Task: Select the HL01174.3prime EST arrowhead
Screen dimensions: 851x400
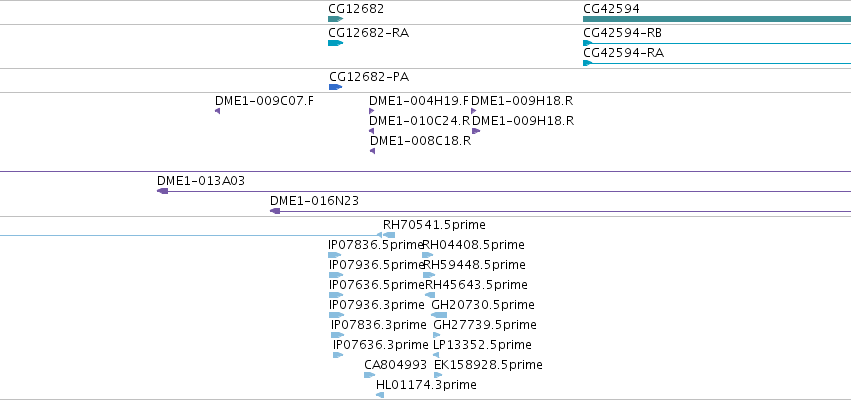Action: click(380, 395)
